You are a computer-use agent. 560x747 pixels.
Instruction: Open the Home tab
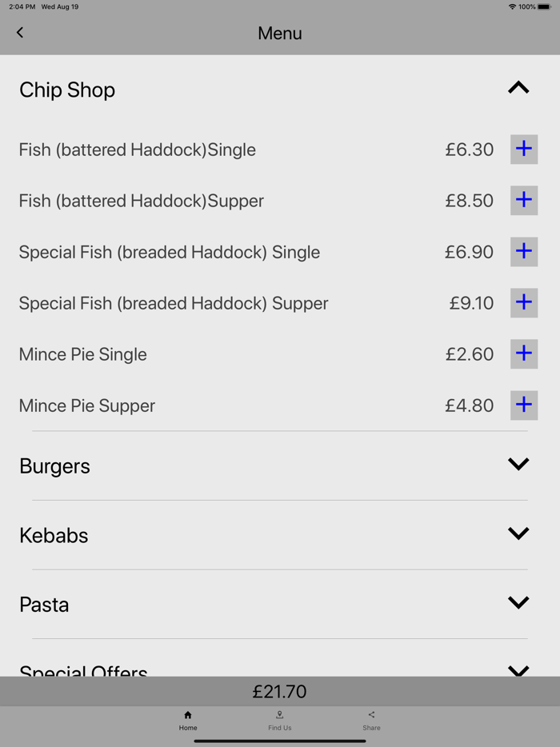pos(188,721)
